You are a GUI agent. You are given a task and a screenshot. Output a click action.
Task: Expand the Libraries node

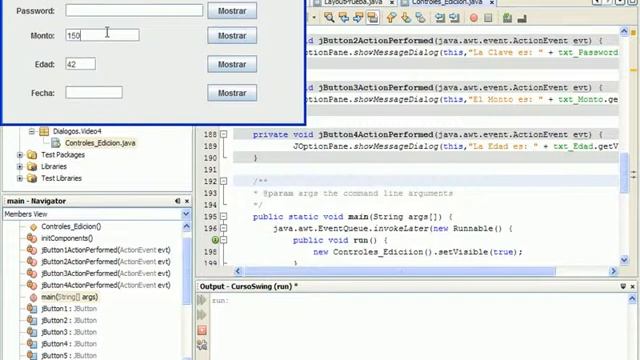tap(20, 167)
